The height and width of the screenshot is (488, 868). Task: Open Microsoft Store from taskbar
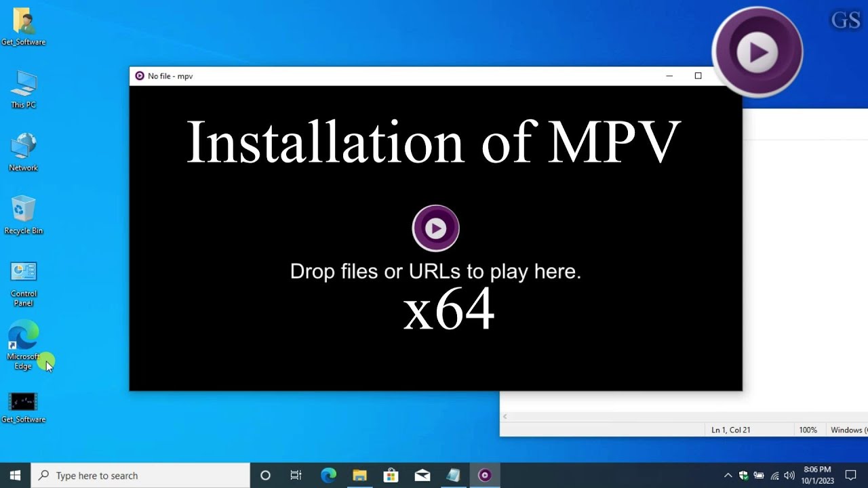(x=391, y=475)
